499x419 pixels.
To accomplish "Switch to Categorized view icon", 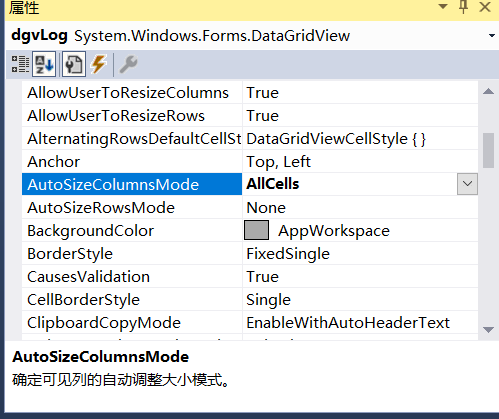I will [x=20, y=64].
